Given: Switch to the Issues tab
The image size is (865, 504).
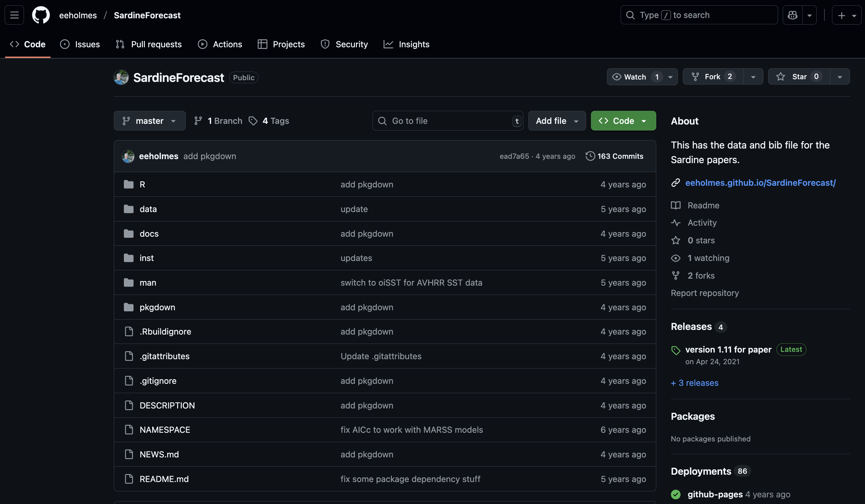Looking at the screenshot, I should [80, 44].
